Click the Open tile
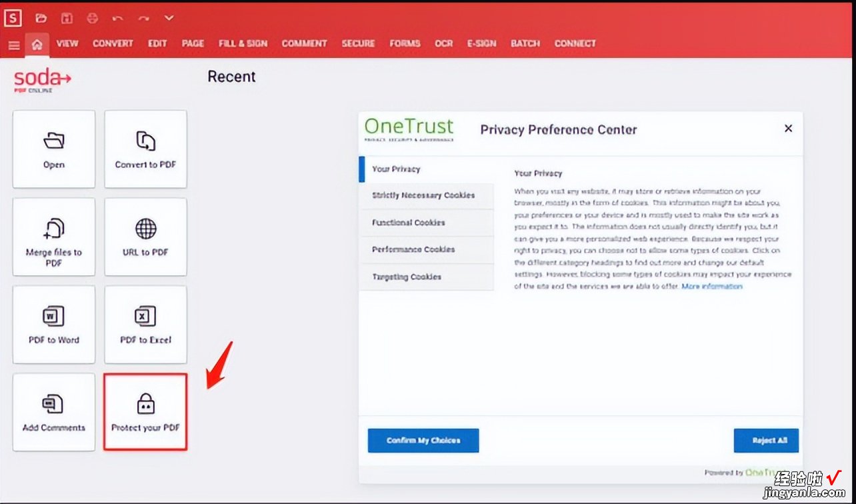Viewport: 856px width, 504px height. click(54, 149)
